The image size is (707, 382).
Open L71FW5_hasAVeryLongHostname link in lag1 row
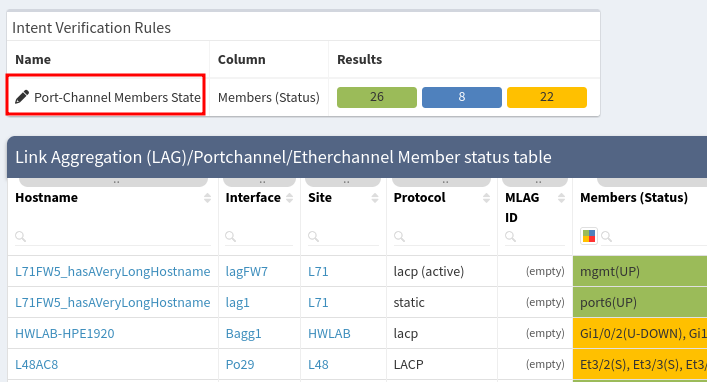pyautogui.click(x=113, y=302)
